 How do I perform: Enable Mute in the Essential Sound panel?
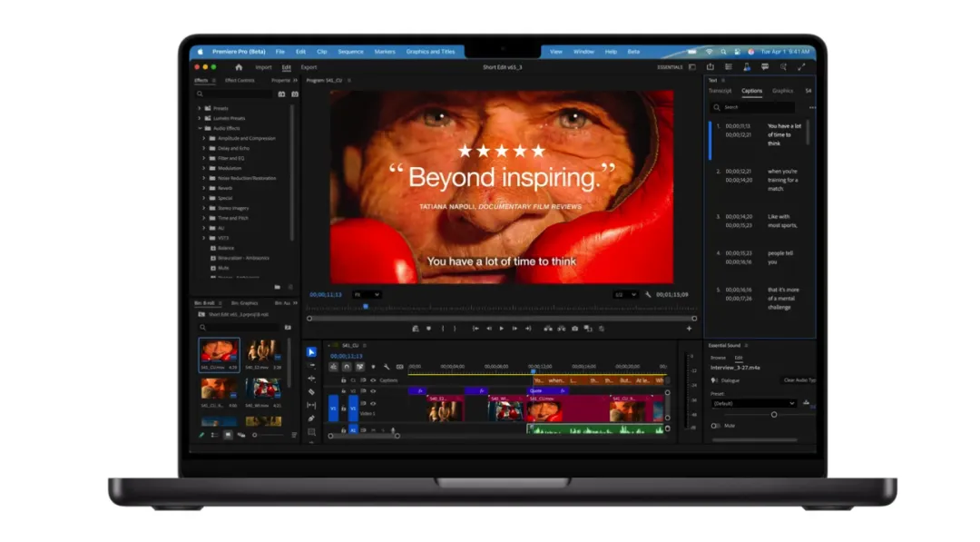(x=714, y=426)
